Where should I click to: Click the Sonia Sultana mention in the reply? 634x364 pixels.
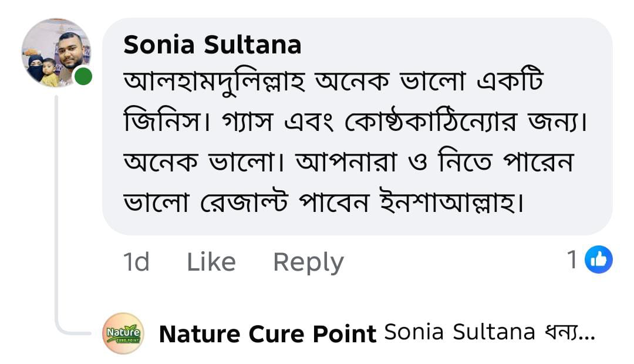tap(460, 332)
